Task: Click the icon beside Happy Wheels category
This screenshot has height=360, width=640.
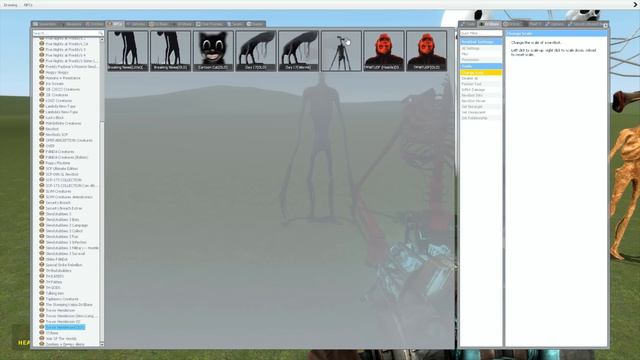Action: [42, 72]
